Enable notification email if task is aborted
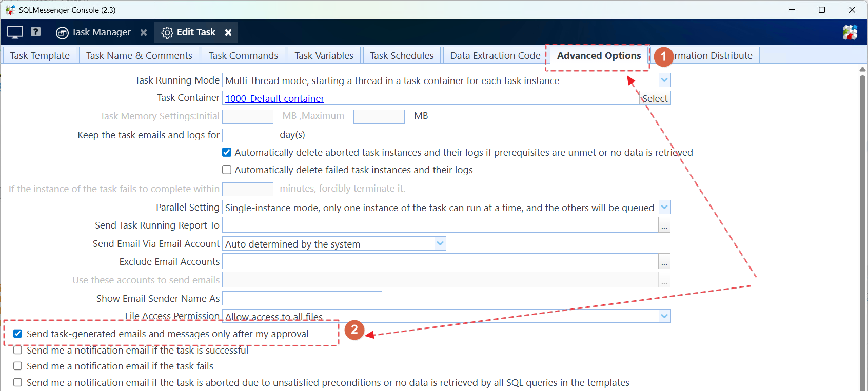The image size is (868, 391). click(17, 382)
